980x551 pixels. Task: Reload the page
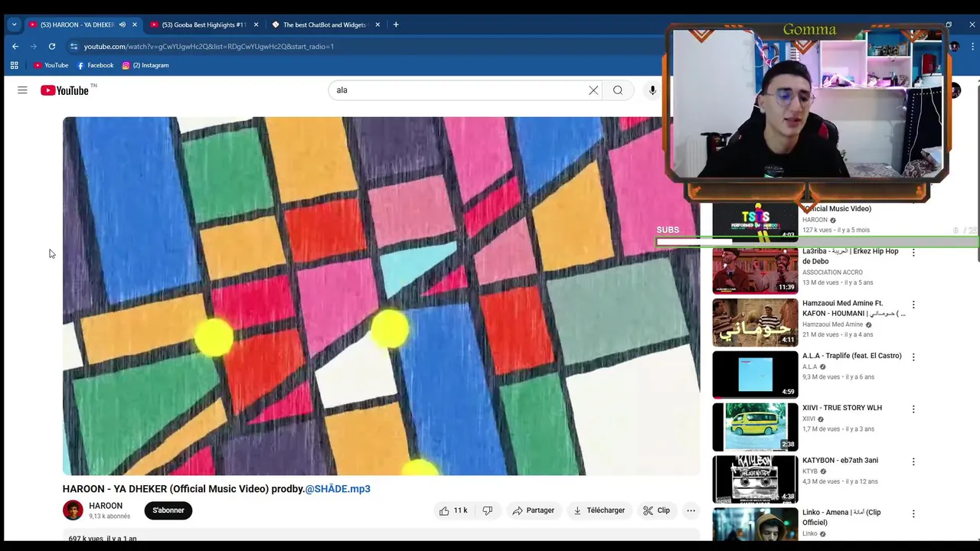(x=52, y=46)
